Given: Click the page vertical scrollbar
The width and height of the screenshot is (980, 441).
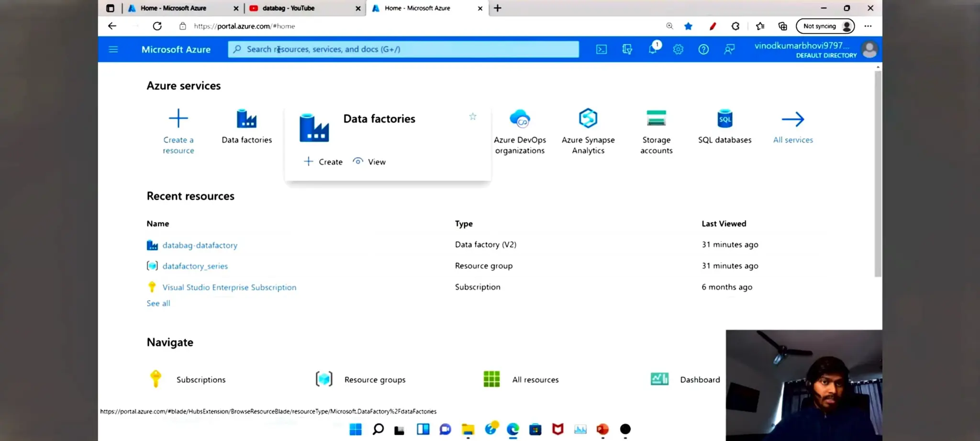Looking at the screenshot, I should 878,173.
